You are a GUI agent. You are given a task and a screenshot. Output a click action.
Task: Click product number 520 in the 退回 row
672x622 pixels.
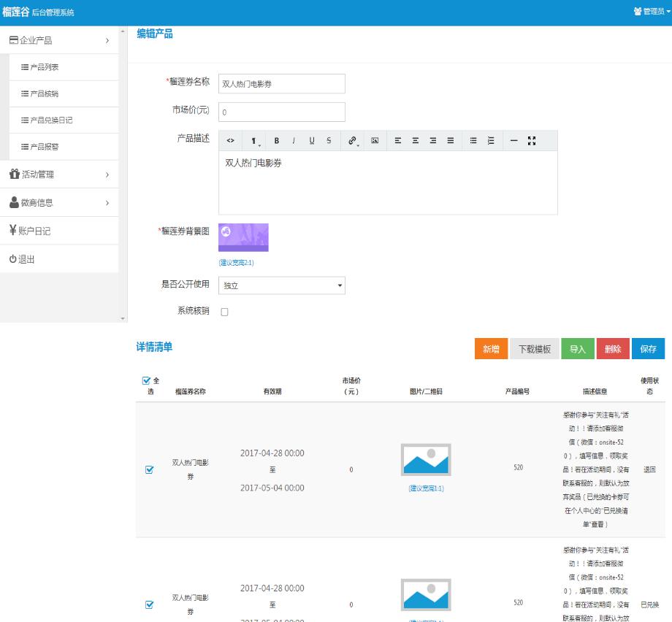coord(518,467)
